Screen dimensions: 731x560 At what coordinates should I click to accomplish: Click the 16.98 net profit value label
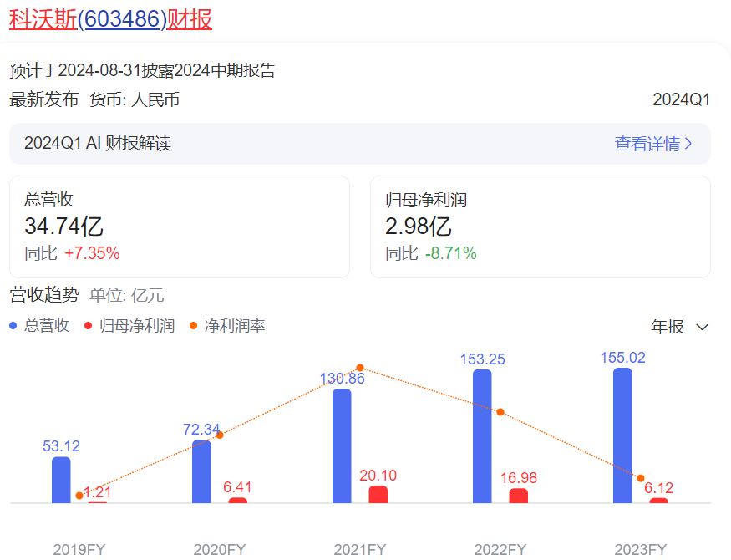point(519,477)
